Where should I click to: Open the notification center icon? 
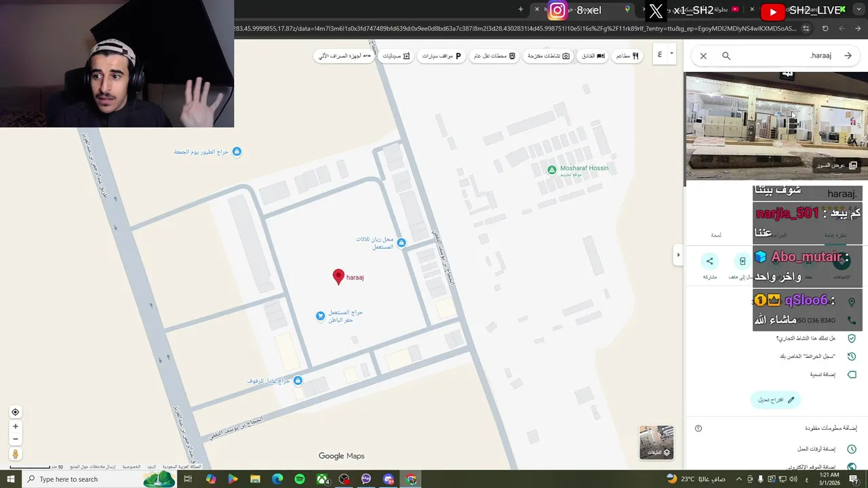tap(854, 479)
